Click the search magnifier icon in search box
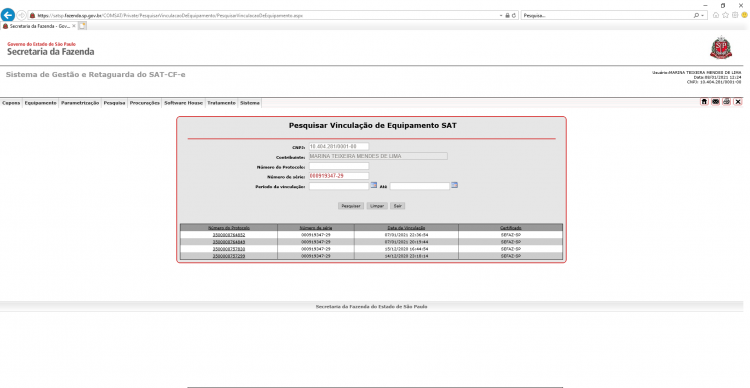Viewport: 750px width, 388px height. 696,15
